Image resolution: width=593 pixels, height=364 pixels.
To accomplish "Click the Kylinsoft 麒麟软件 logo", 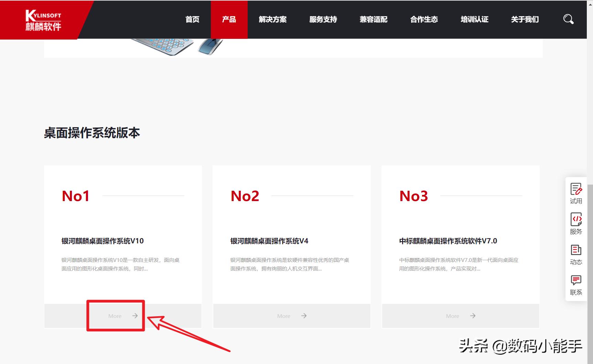I will point(43,19).
